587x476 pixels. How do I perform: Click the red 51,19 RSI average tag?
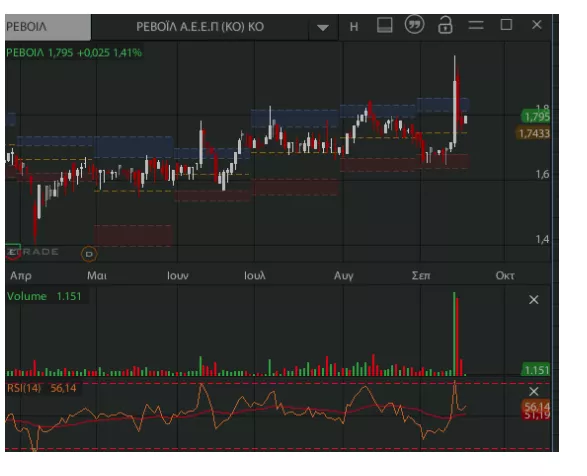(x=536, y=415)
